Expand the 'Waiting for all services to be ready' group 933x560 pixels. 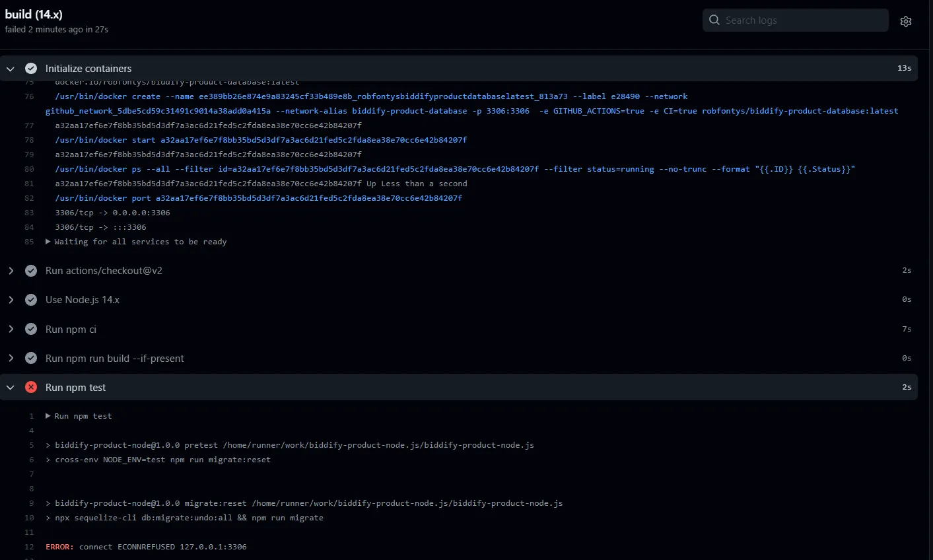click(x=48, y=242)
